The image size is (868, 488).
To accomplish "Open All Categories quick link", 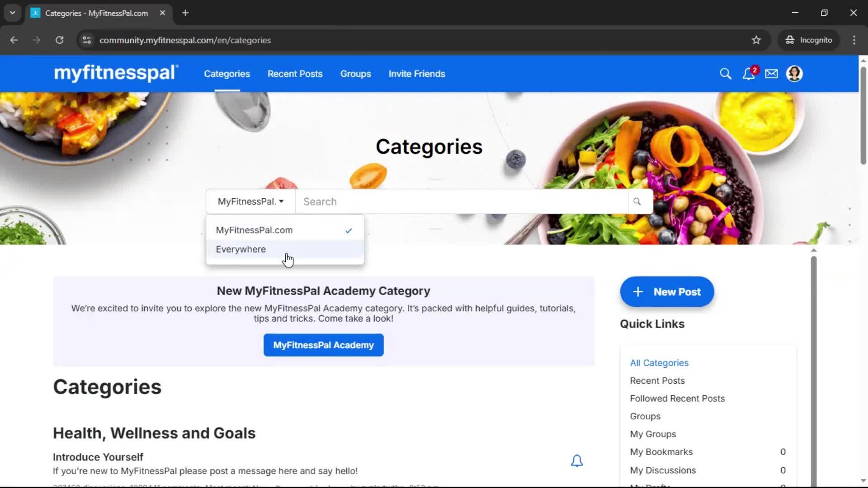I will (659, 363).
